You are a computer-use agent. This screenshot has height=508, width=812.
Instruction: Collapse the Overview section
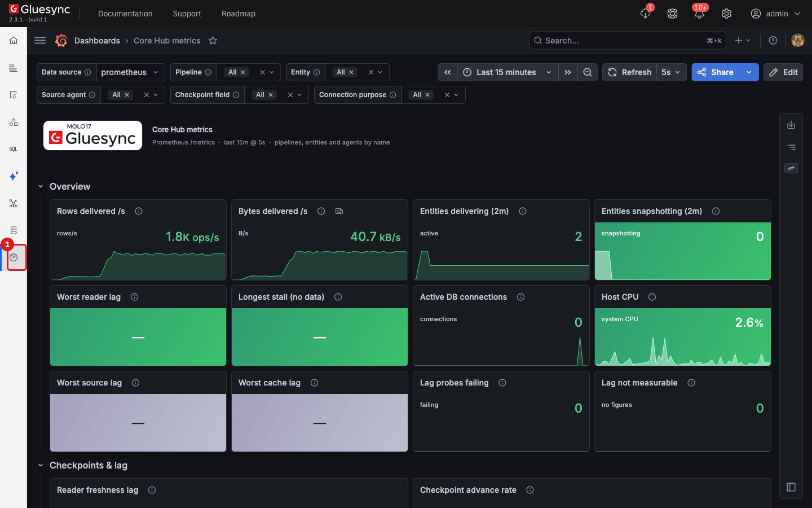pyautogui.click(x=41, y=186)
